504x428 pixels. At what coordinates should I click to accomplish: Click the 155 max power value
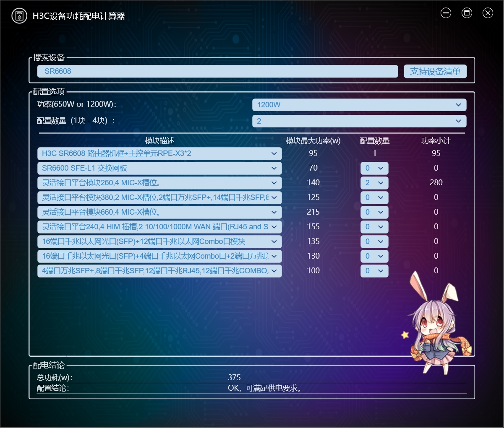pos(313,226)
